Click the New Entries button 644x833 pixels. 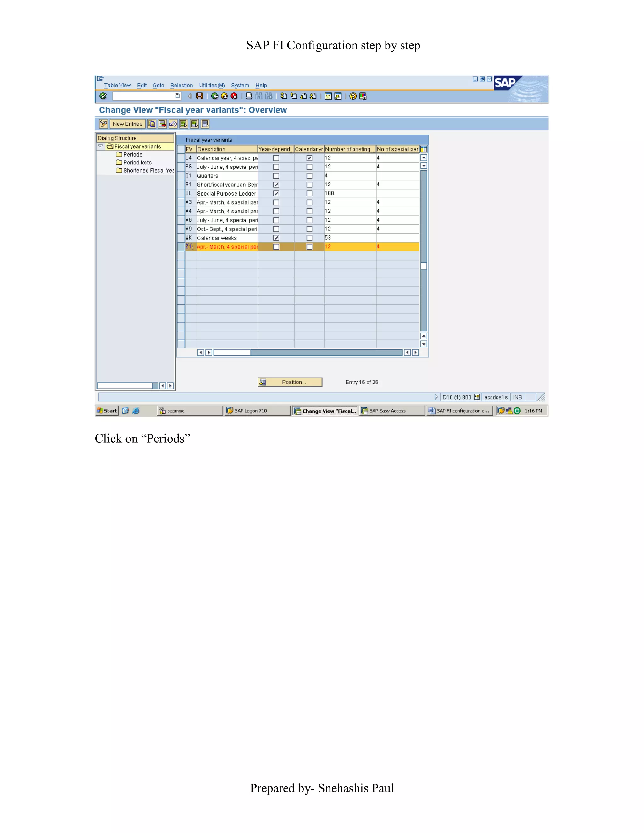[127, 124]
